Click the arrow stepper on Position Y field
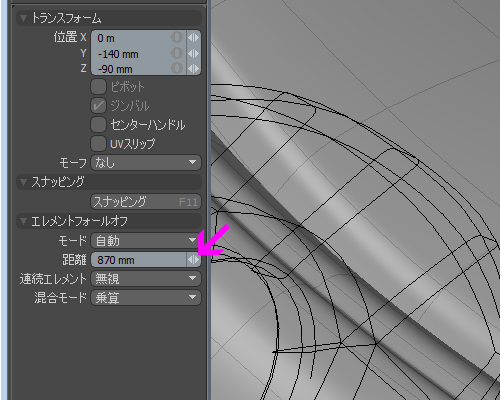The width and height of the screenshot is (500, 400). click(193, 53)
